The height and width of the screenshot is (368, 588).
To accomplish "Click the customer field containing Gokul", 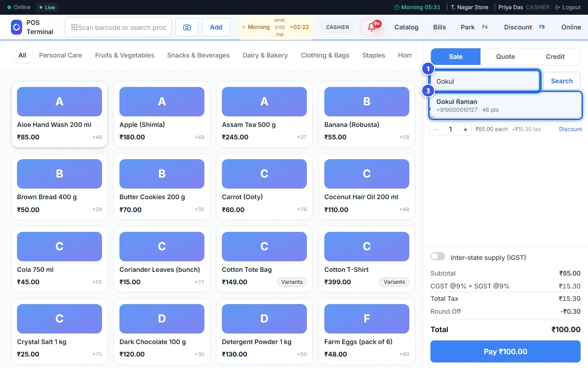I will [485, 81].
